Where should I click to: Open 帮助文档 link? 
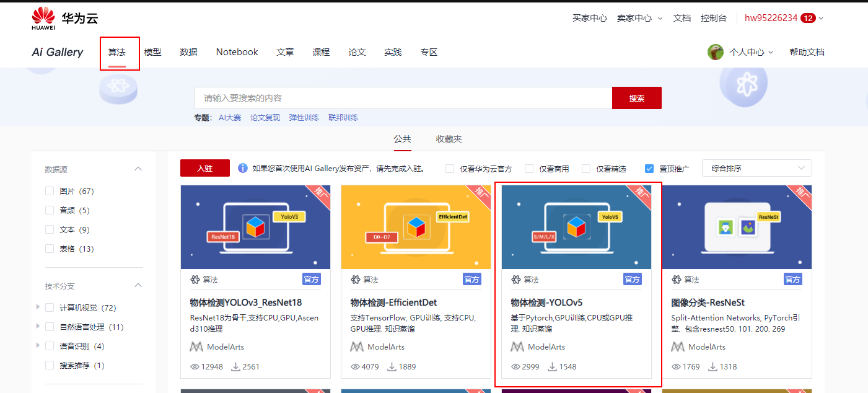pyautogui.click(x=807, y=52)
